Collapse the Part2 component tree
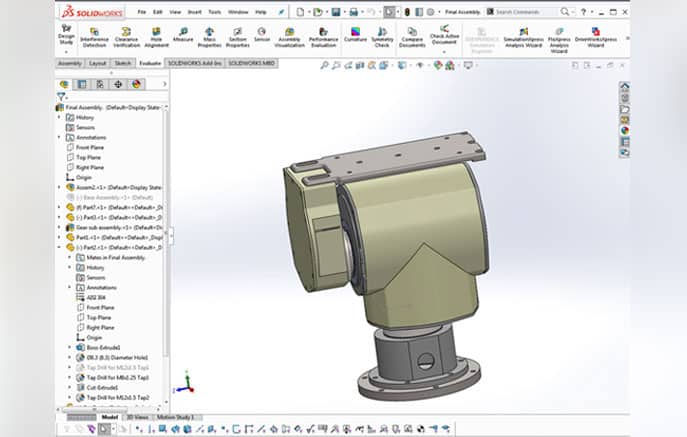Screen dimensions: 687x437 click(60, 248)
